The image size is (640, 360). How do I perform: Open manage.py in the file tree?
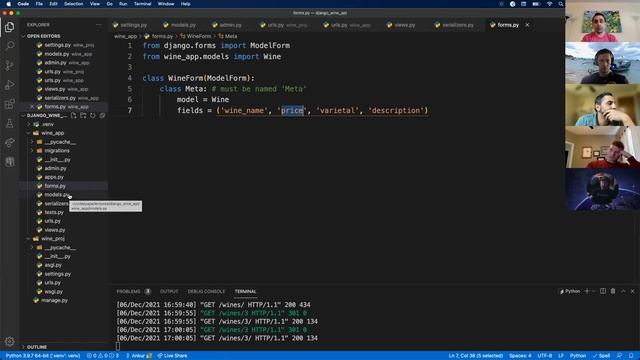tap(54, 300)
